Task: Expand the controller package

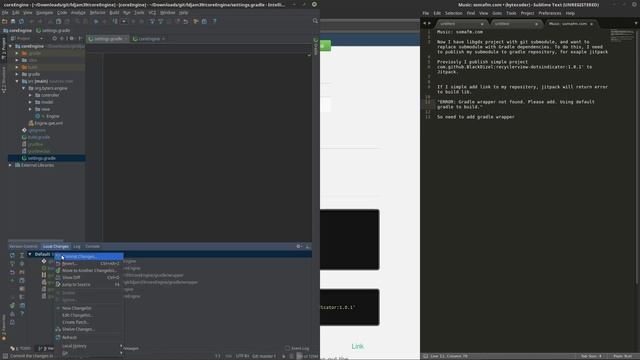Action: pos(30,95)
